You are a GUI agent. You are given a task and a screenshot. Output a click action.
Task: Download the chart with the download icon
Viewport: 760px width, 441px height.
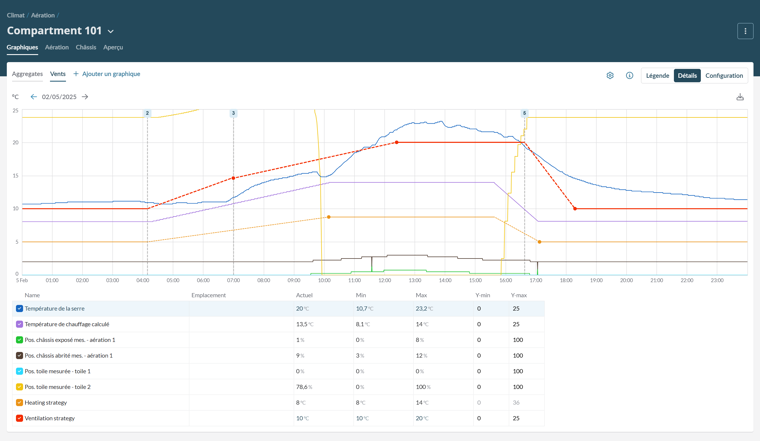click(x=740, y=97)
